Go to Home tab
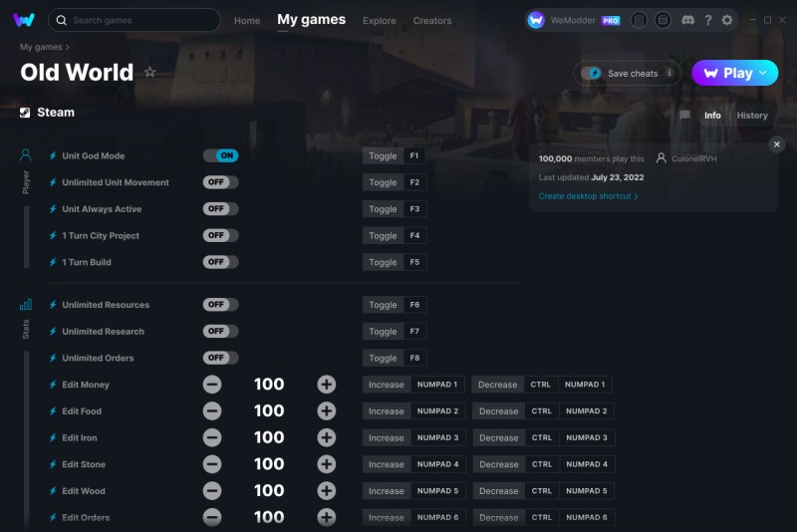Viewport: 797px width, 532px height. coord(247,21)
